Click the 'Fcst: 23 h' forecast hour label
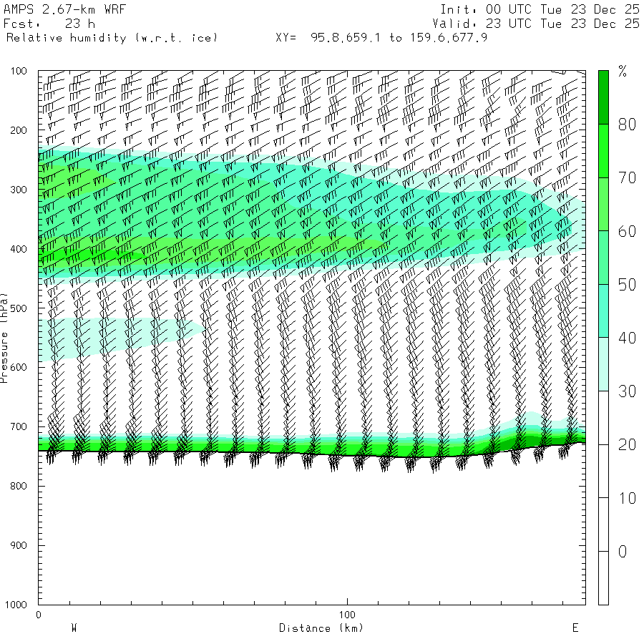 pyautogui.click(x=49, y=24)
